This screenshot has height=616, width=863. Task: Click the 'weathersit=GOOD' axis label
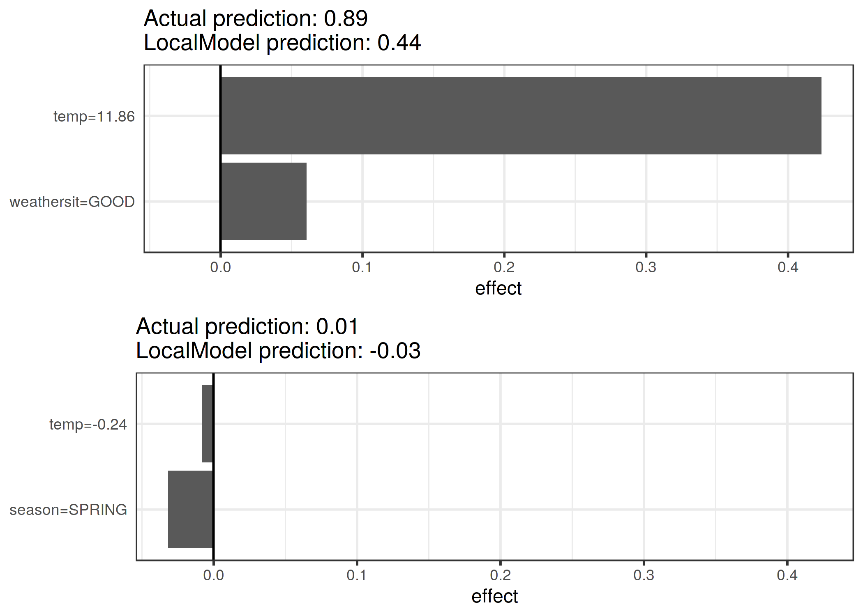[x=72, y=202]
